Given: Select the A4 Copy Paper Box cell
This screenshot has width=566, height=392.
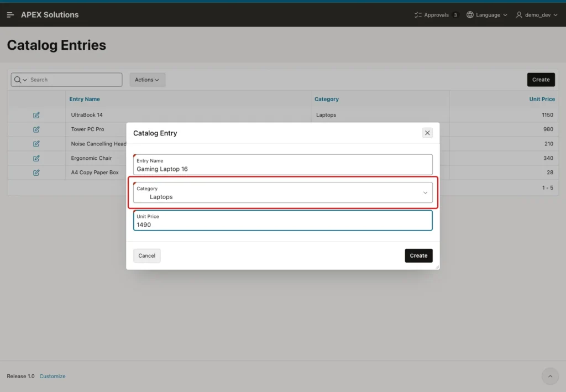Looking at the screenshot, I should click(x=95, y=173).
